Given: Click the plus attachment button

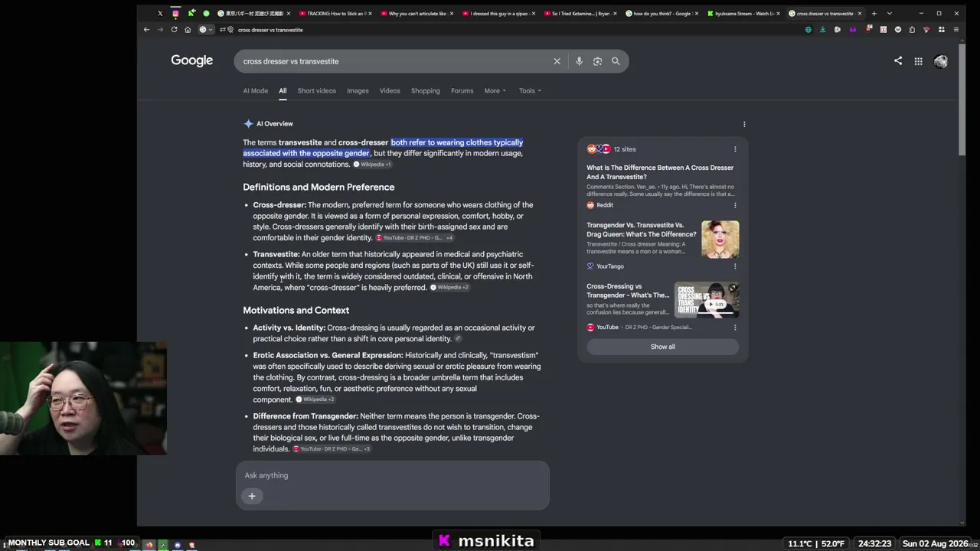Looking at the screenshot, I should pos(252,496).
